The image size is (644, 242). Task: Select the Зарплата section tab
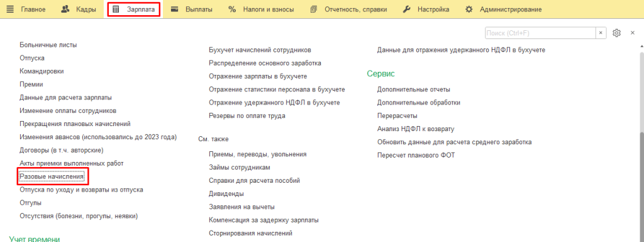pyautogui.click(x=134, y=9)
